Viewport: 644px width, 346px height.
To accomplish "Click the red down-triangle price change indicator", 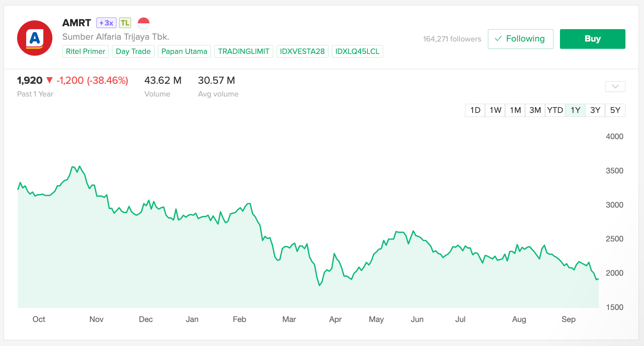I will click(49, 80).
